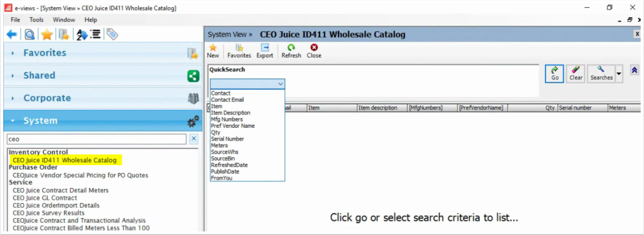This screenshot has height=235, width=644.
Task: Click the Export toolbar button
Action: tap(265, 51)
